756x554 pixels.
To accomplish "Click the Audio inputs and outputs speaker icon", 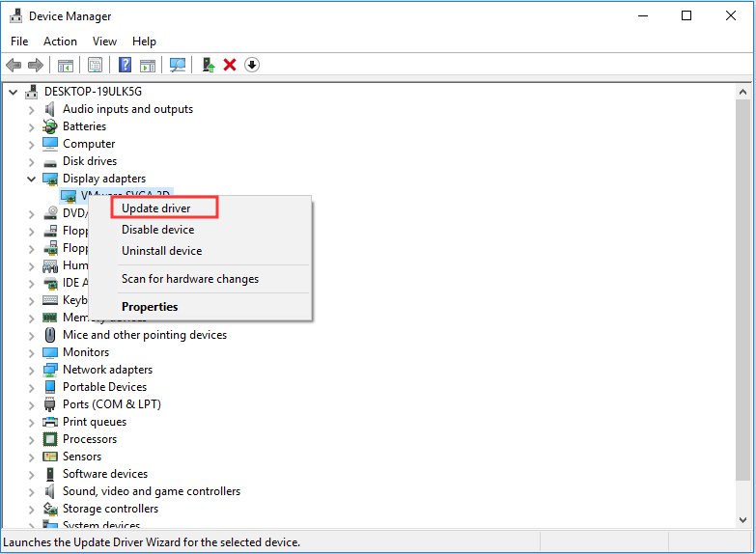I will pyautogui.click(x=49, y=109).
